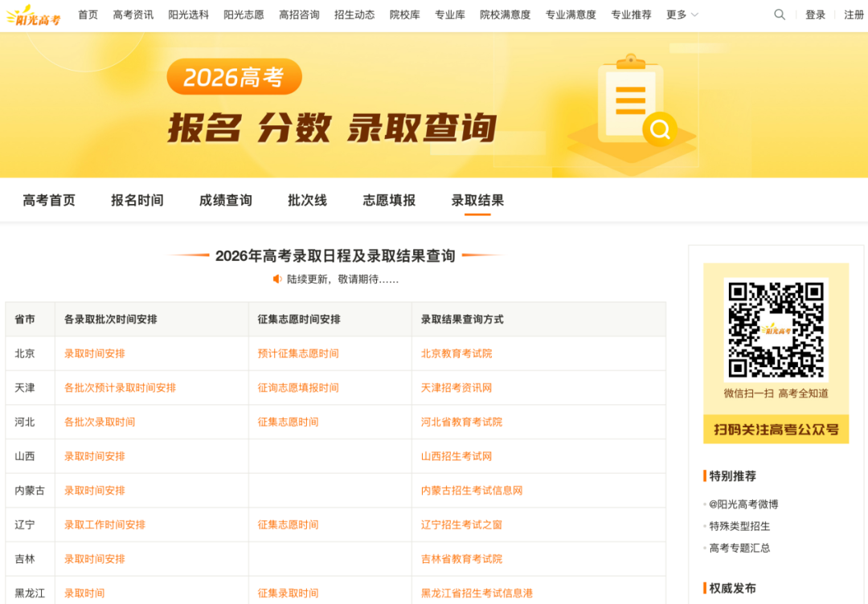
Task: Open 黑龙江省招生考试信息港 link
Action: click(x=477, y=594)
